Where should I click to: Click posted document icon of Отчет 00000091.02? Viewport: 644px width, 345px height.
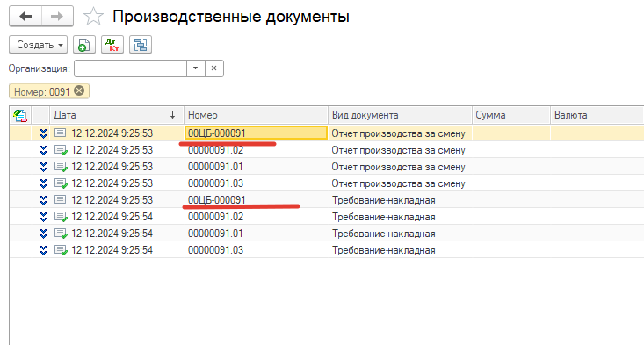61,150
